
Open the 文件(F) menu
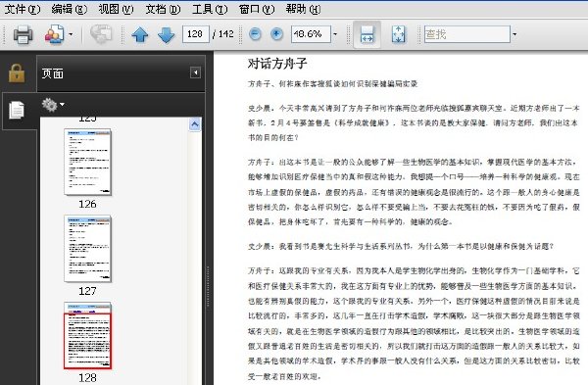(x=23, y=9)
